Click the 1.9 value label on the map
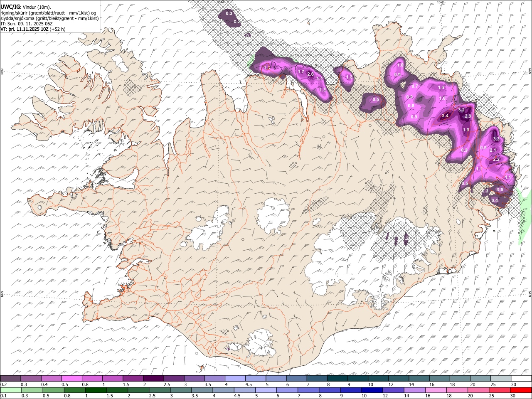 tap(466, 130)
